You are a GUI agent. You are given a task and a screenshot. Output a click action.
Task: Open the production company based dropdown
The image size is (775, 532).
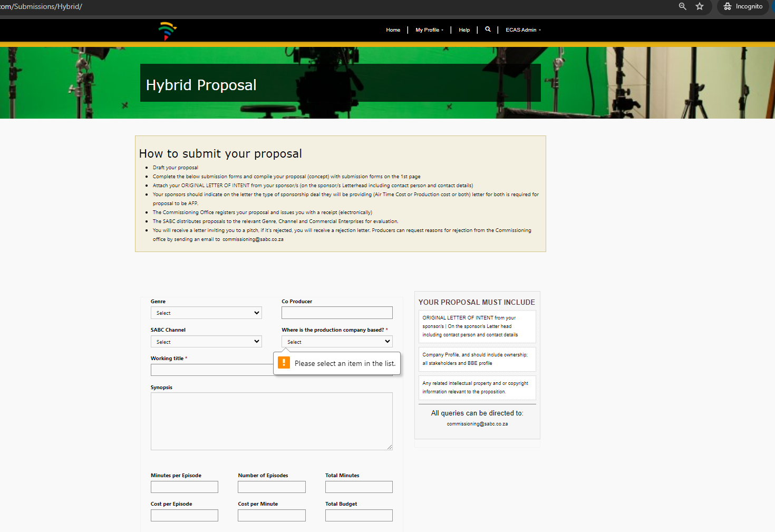pos(337,342)
